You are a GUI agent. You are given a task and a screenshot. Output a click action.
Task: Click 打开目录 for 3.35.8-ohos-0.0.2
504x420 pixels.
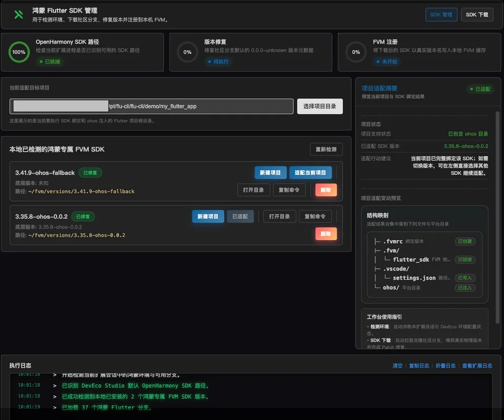point(279,217)
